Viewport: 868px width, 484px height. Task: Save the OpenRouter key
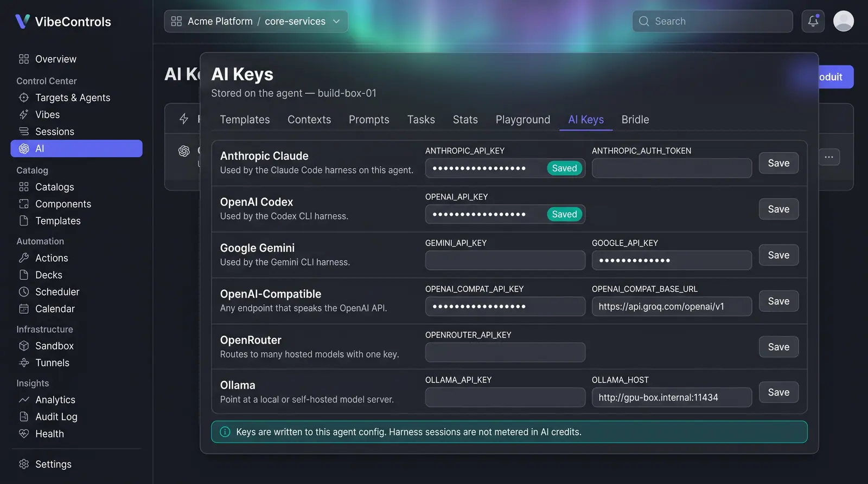tap(778, 347)
